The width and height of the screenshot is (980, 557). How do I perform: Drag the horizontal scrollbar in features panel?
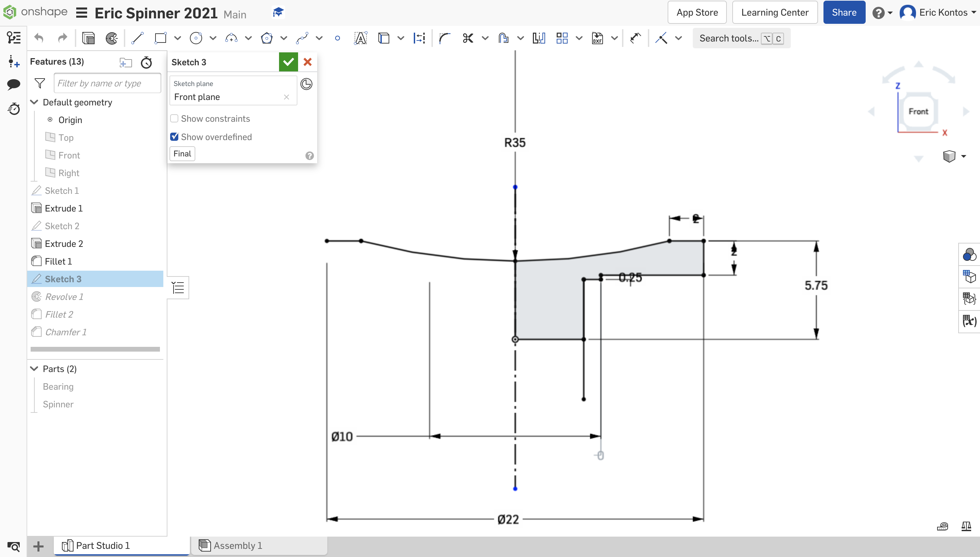point(94,349)
